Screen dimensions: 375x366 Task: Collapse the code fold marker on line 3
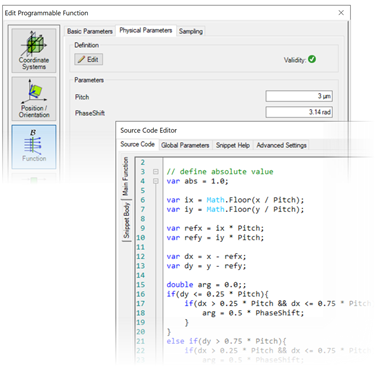(x=156, y=172)
